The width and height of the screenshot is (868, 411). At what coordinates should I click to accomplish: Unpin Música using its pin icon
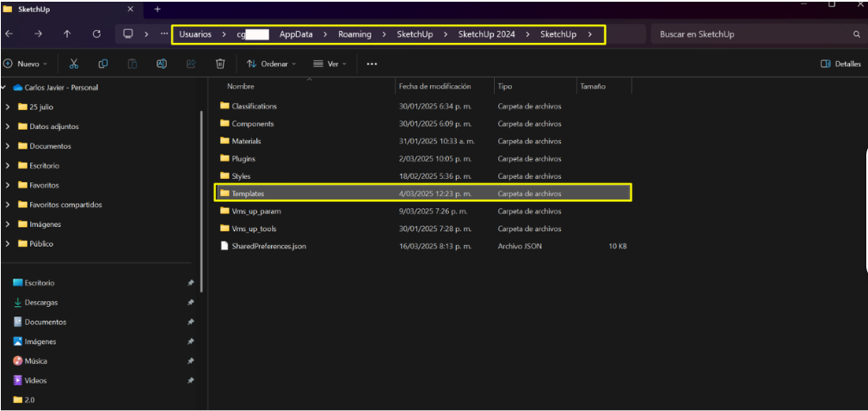tap(190, 361)
